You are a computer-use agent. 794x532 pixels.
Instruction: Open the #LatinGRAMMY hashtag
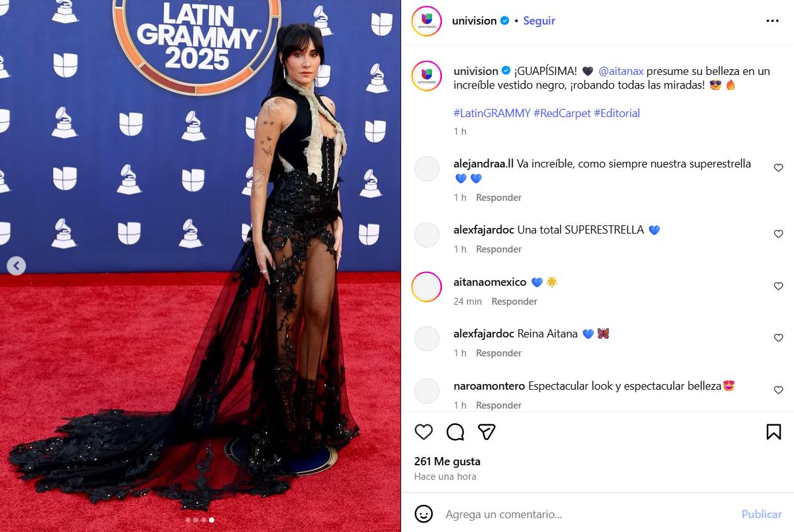point(492,113)
